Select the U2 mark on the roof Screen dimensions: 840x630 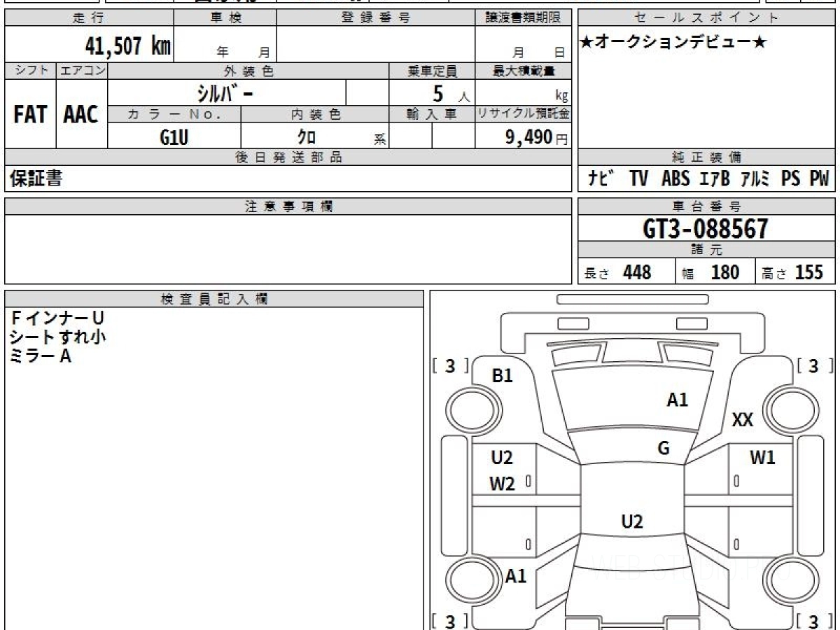click(632, 521)
